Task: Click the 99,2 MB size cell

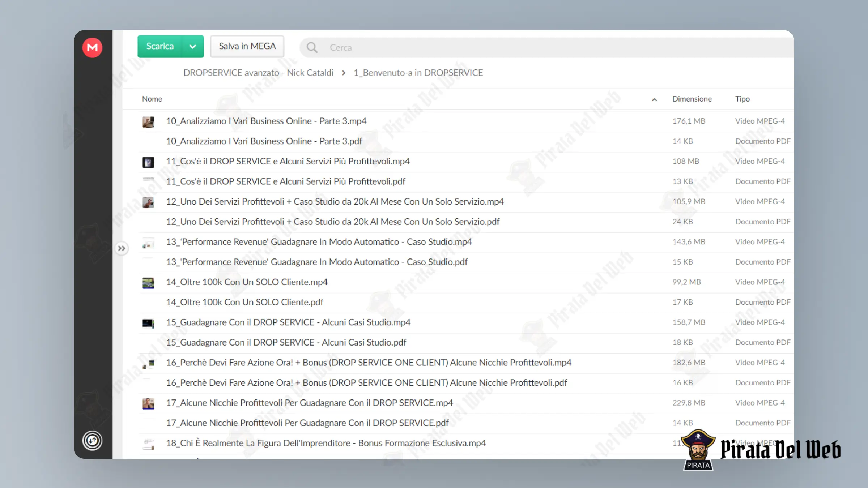Action: click(x=686, y=282)
